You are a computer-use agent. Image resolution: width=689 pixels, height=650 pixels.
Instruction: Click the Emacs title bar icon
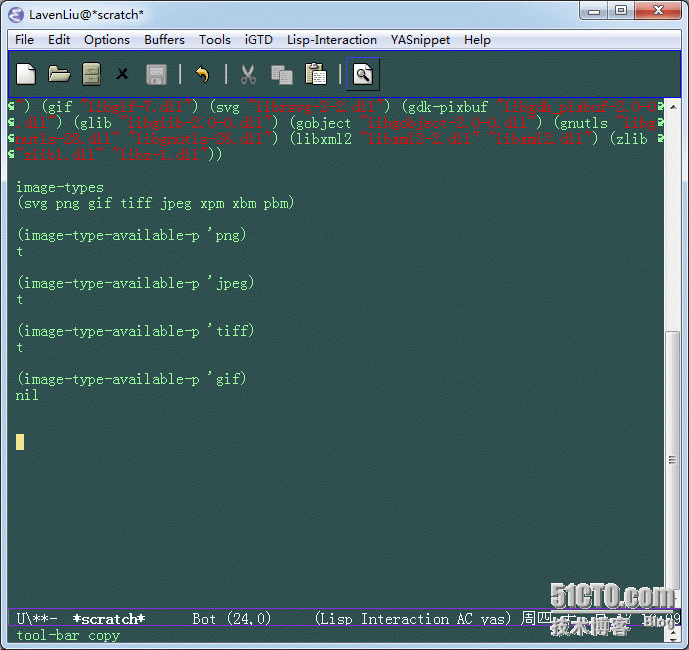16,15
